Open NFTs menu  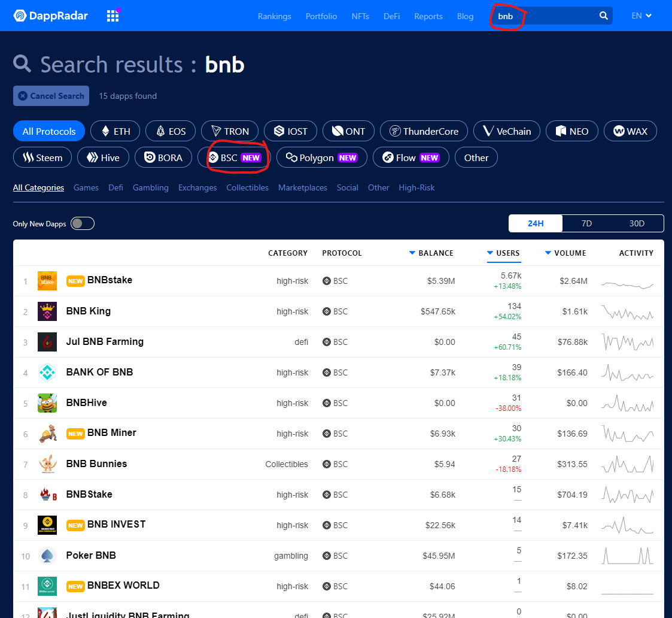coord(360,16)
